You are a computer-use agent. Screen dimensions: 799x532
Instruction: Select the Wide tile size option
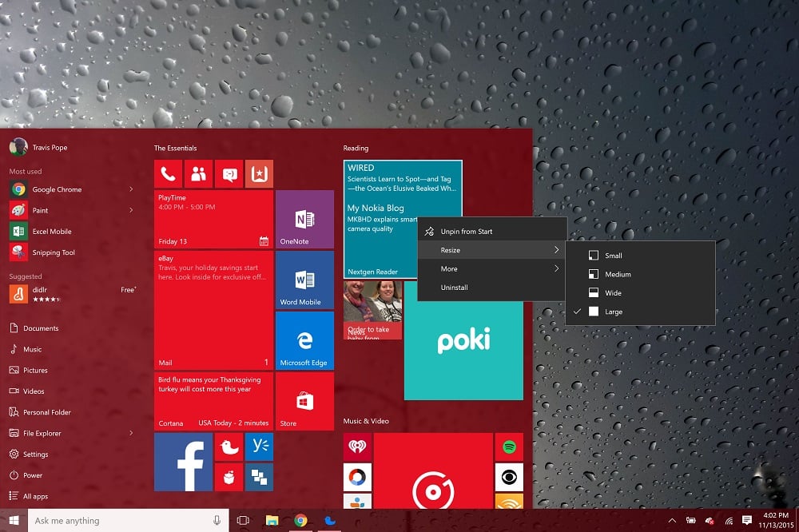point(640,293)
